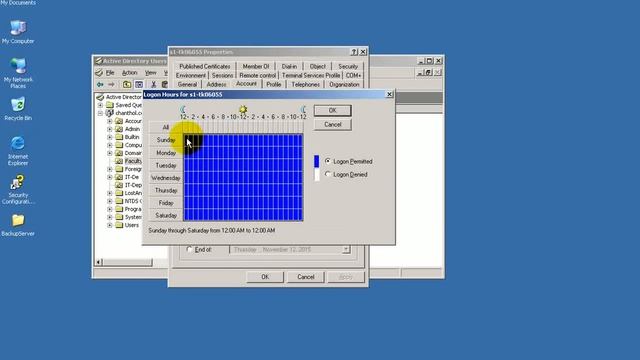Switch to the Telephones tab

coord(305,84)
